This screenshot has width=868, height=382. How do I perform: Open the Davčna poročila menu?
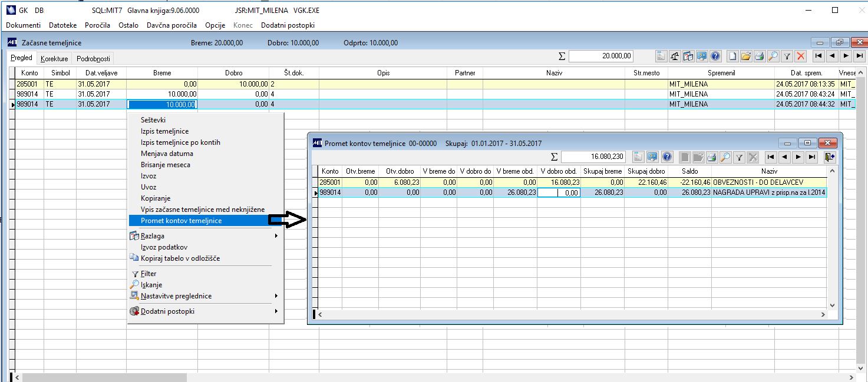pyautogui.click(x=172, y=25)
